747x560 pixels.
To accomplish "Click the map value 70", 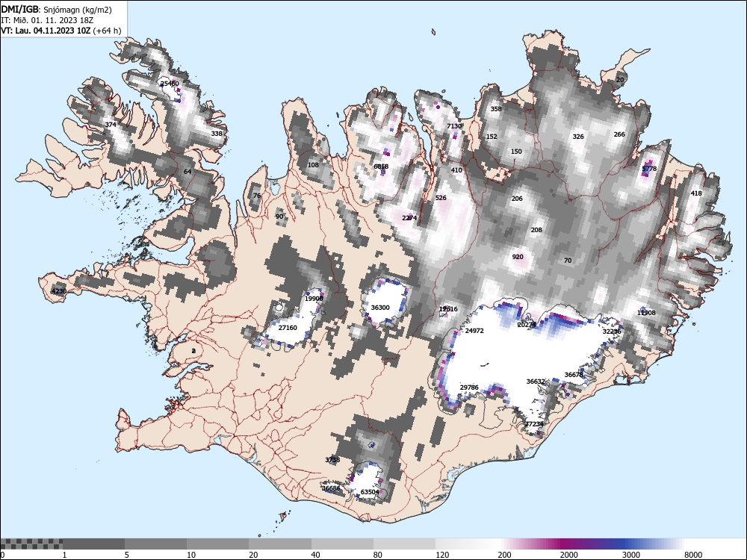I will [568, 261].
